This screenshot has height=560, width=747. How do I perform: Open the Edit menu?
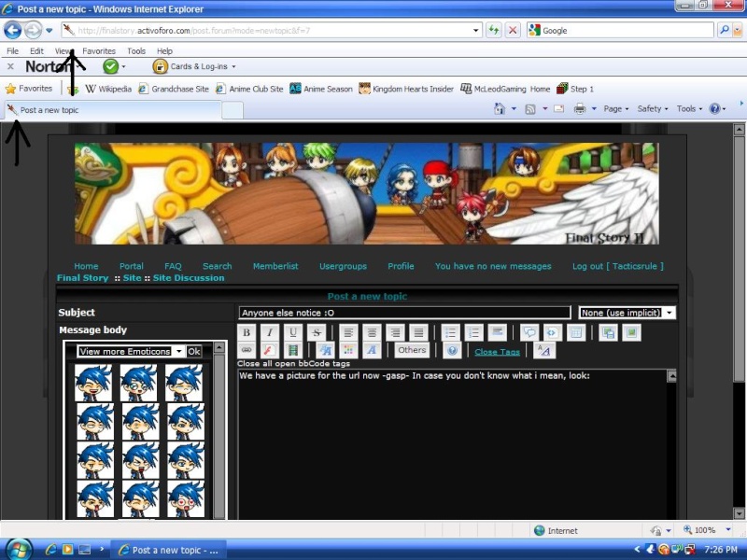pyautogui.click(x=36, y=51)
